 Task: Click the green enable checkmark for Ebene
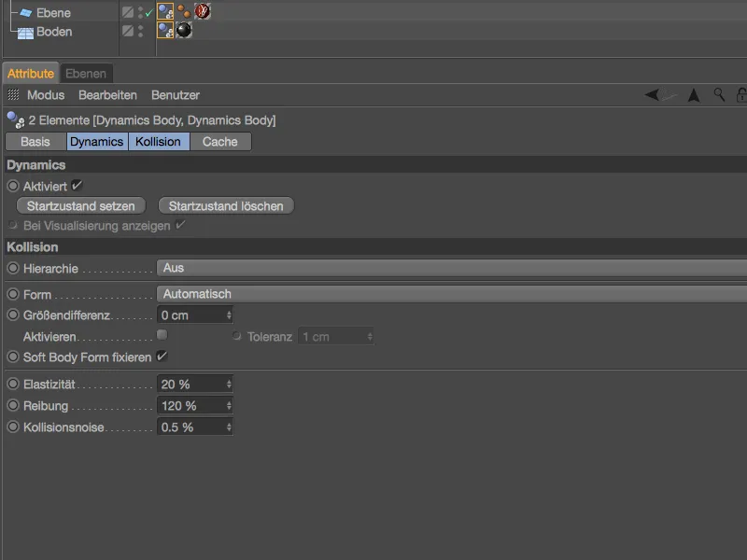[x=149, y=13]
